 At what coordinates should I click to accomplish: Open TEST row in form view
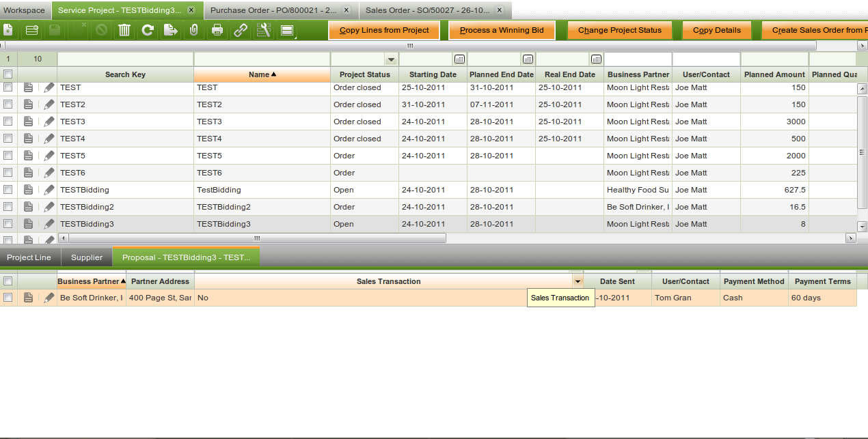click(28, 87)
